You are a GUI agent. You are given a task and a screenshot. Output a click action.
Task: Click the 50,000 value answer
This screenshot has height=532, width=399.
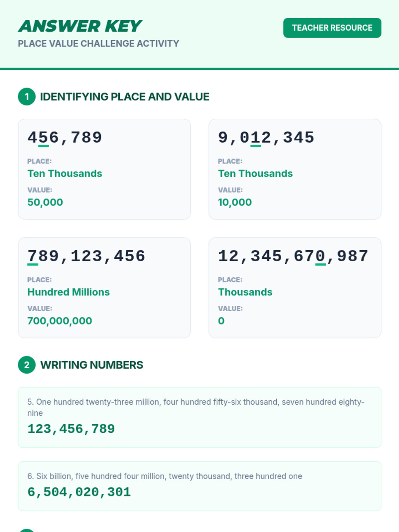click(45, 202)
